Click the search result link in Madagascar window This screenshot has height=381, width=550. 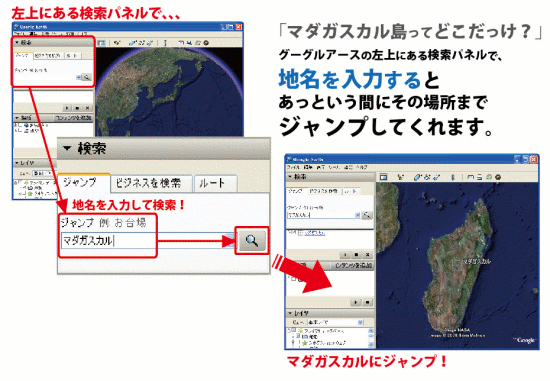click(x=315, y=233)
